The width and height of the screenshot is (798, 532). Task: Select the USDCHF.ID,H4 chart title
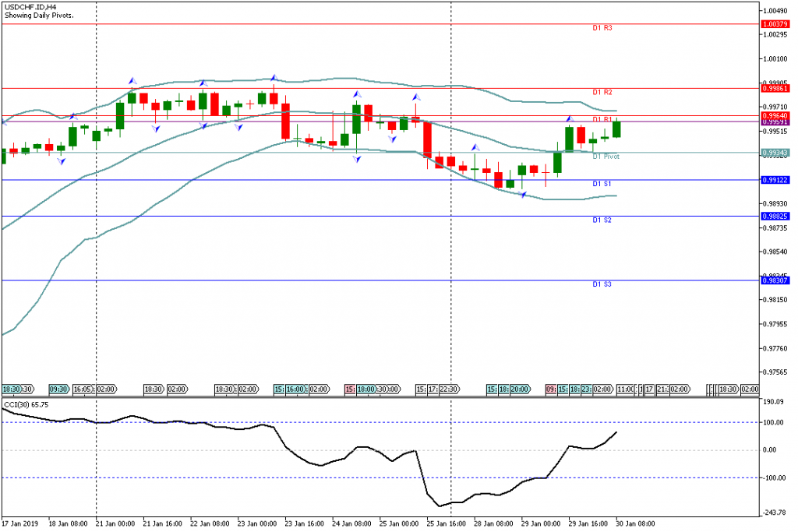tap(30, 7)
